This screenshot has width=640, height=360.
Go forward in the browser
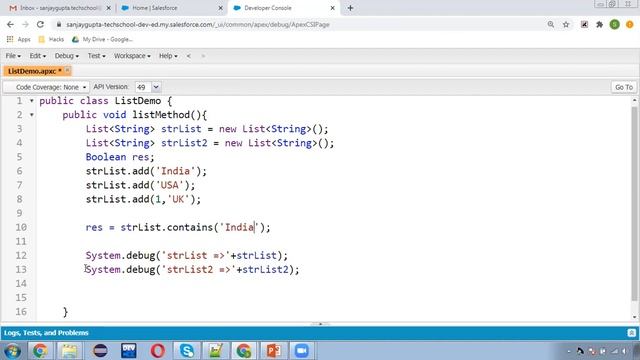(25, 24)
